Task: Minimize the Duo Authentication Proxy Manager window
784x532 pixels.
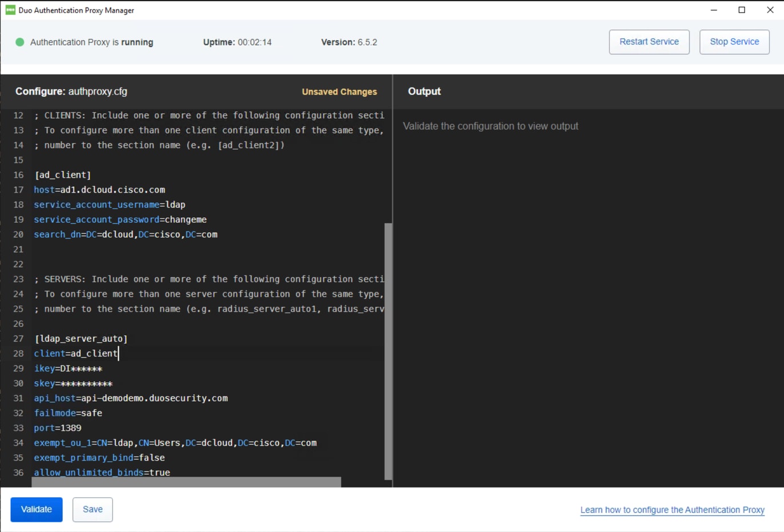Action: coord(713,10)
